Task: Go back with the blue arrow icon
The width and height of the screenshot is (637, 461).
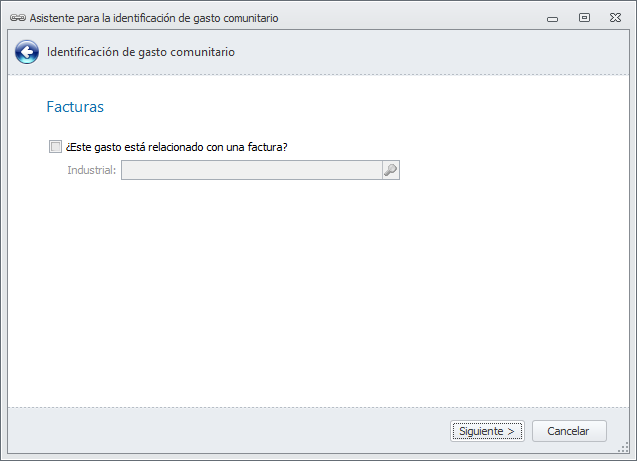Action: coord(27,52)
